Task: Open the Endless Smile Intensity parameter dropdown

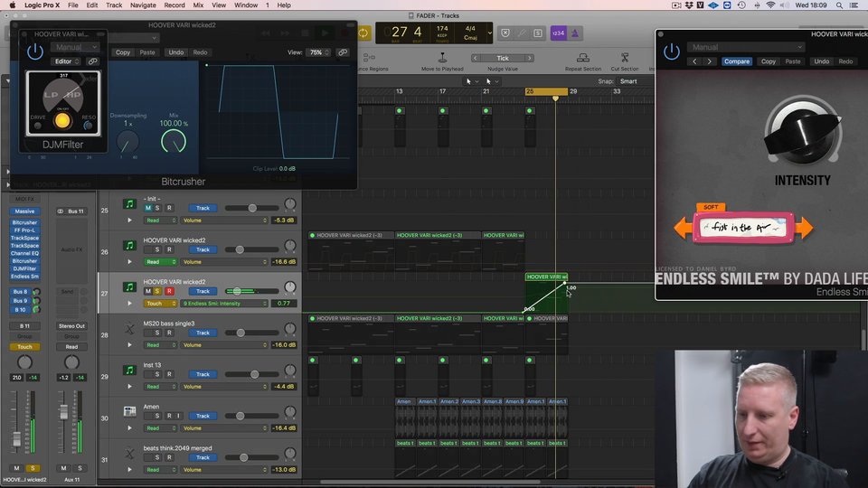Action: [224, 304]
